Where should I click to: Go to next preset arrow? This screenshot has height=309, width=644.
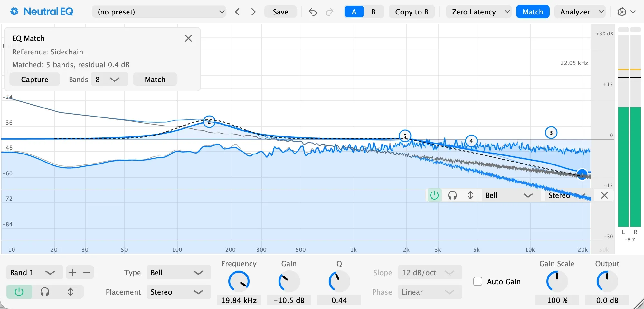pyautogui.click(x=253, y=12)
